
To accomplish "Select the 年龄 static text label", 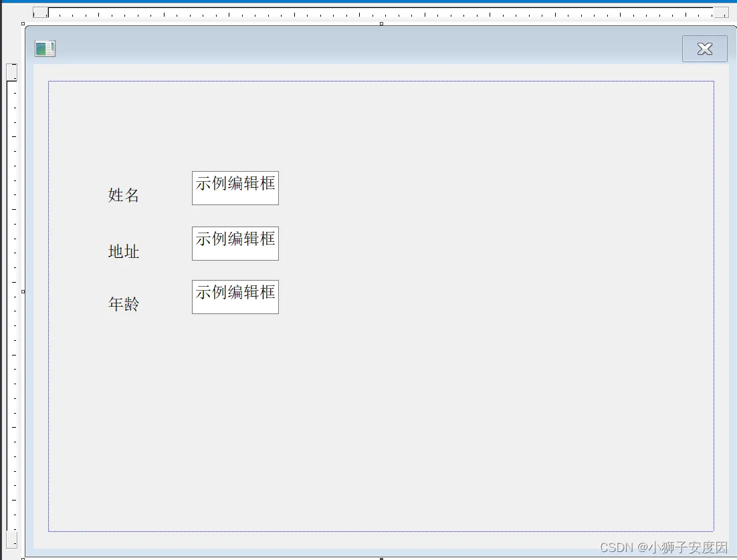I will pos(123,304).
